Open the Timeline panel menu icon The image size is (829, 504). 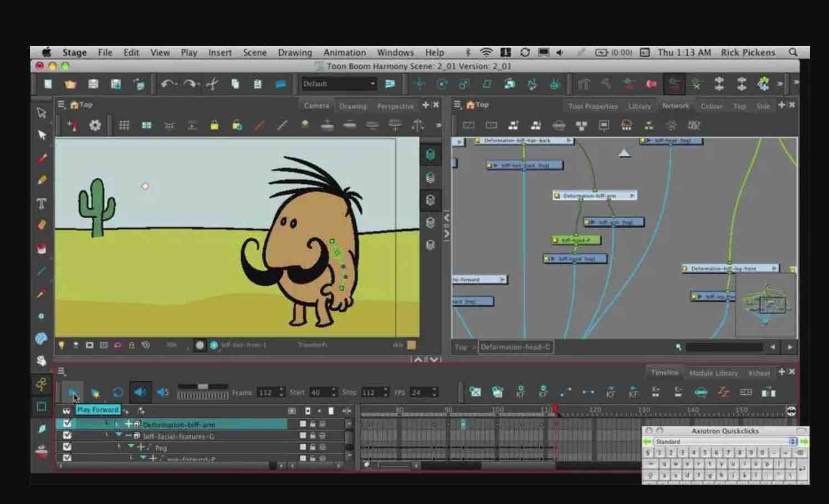(62, 371)
